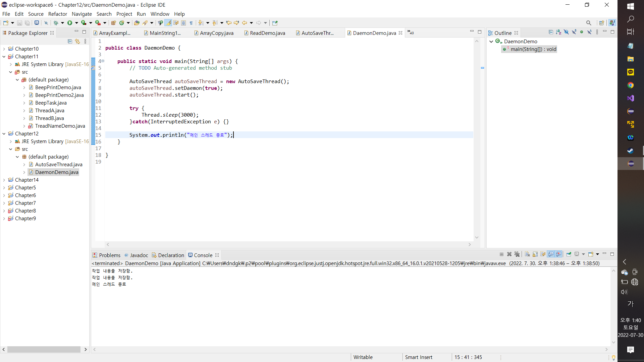
Task: Toggle Mark Occurrences highlighter button
Action: [168, 23]
